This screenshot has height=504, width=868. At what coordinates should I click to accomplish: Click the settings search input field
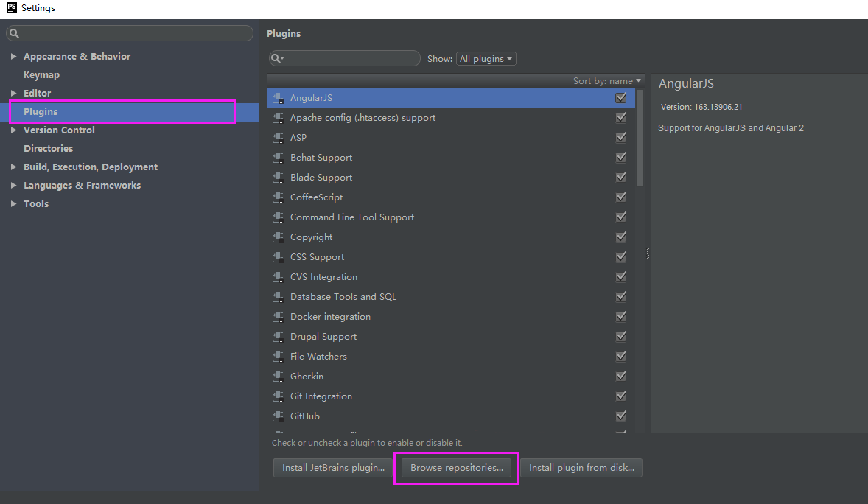click(130, 33)
